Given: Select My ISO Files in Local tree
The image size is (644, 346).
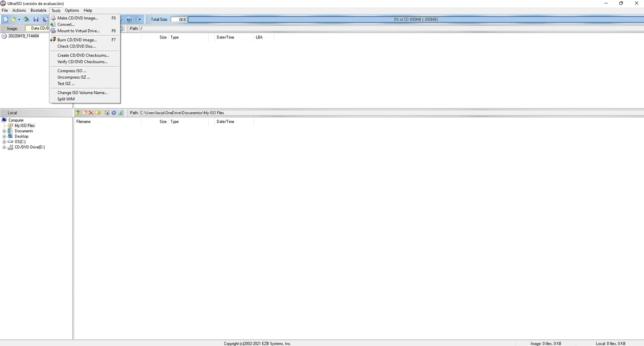Looking at the screenshot, I should 25,126.
